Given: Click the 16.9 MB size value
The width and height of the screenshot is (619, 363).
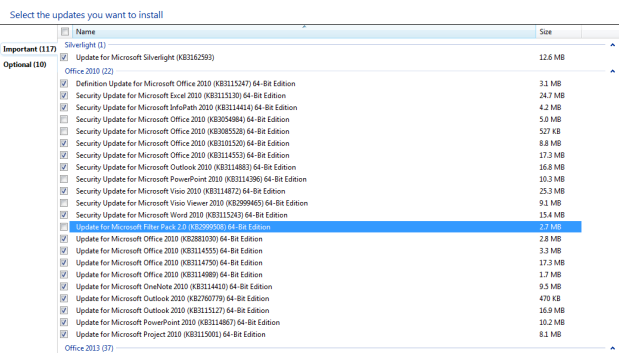Looking at the screenshot, I should (552, 311).
